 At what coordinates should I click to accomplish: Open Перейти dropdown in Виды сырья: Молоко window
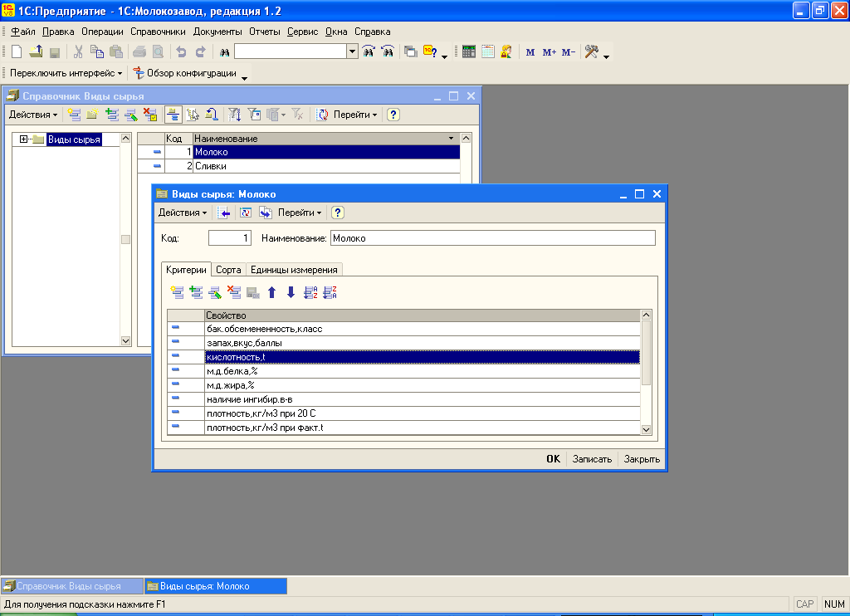300,213
